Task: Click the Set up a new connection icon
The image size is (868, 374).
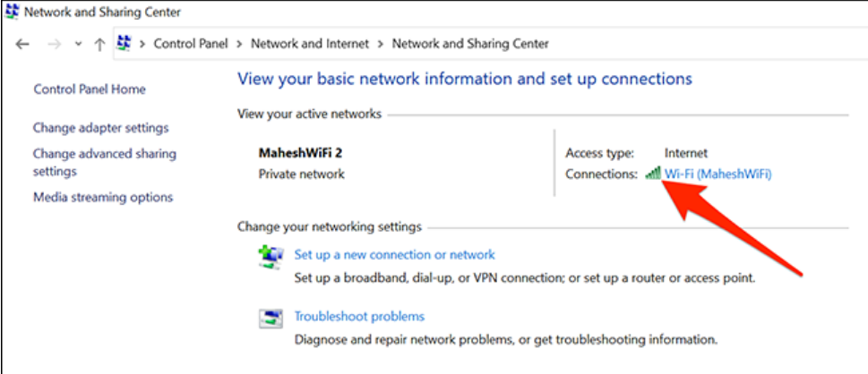Action: (x=271, y=258)
